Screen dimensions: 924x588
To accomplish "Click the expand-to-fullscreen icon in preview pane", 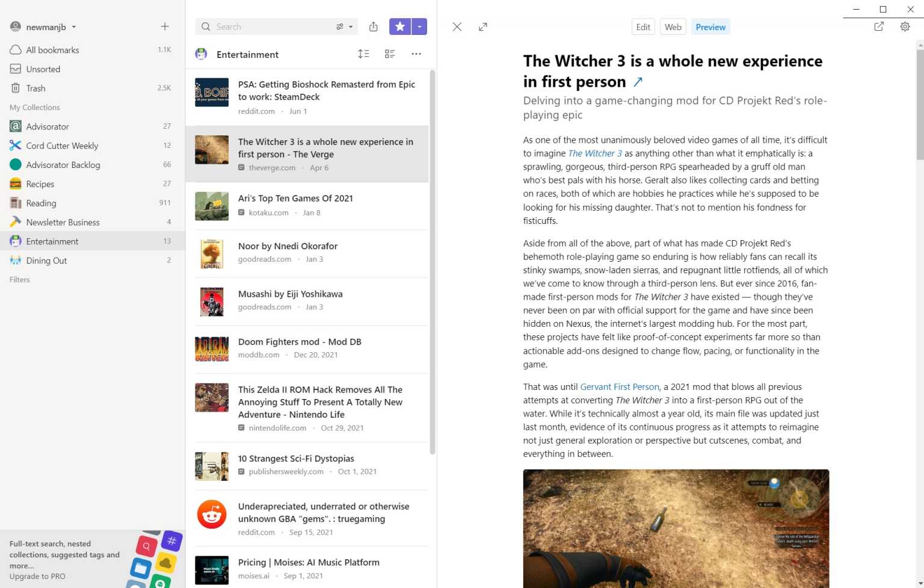I will pyautogui.click(x=482, y=26).
